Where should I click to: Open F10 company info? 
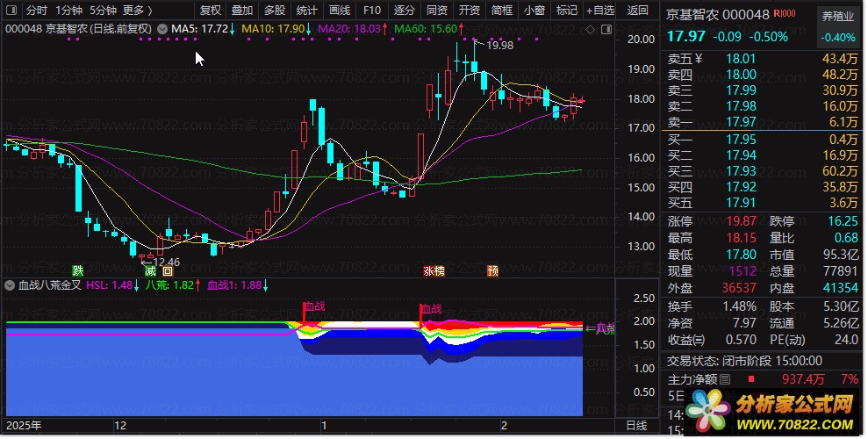coord(372,10)
